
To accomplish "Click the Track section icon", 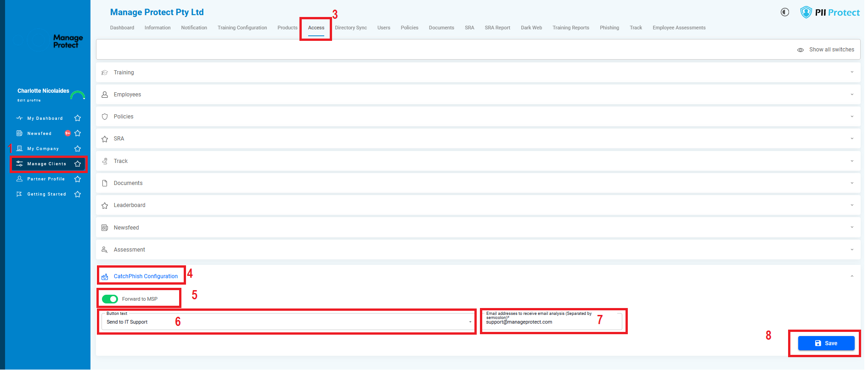I will (x=105, y=161).
